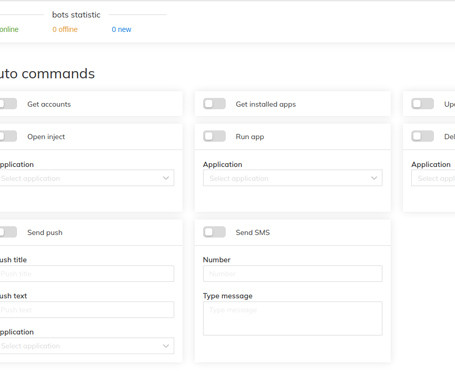Image resolution: width=455 pixels, height=380 pixels.
Task: Click the 'Send SMS' label text
Action: tap(253, 232)
